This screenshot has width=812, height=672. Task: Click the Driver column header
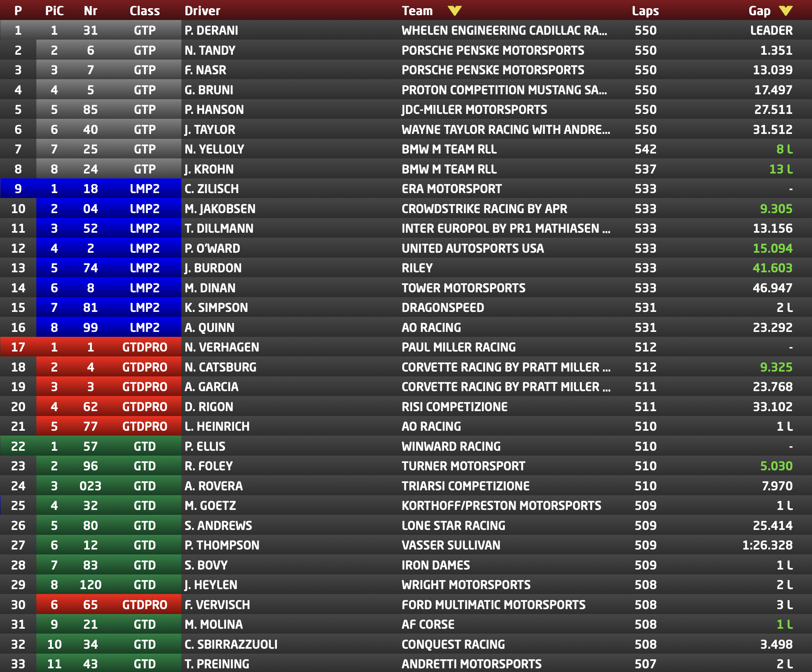[x=202, y=11]
